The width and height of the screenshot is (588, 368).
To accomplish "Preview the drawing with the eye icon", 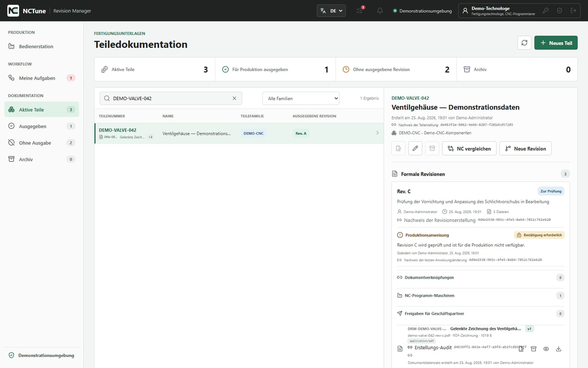I will coord(546,349).
